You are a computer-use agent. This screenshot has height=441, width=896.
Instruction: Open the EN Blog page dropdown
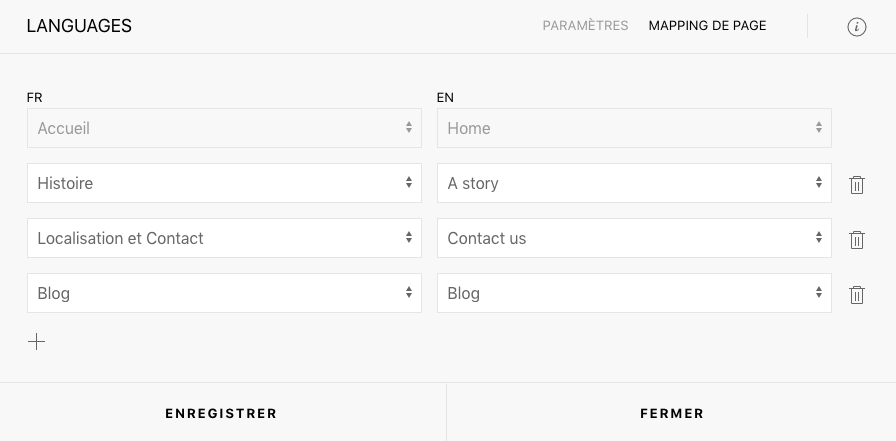pyautogui.click(x=634, y=292)
